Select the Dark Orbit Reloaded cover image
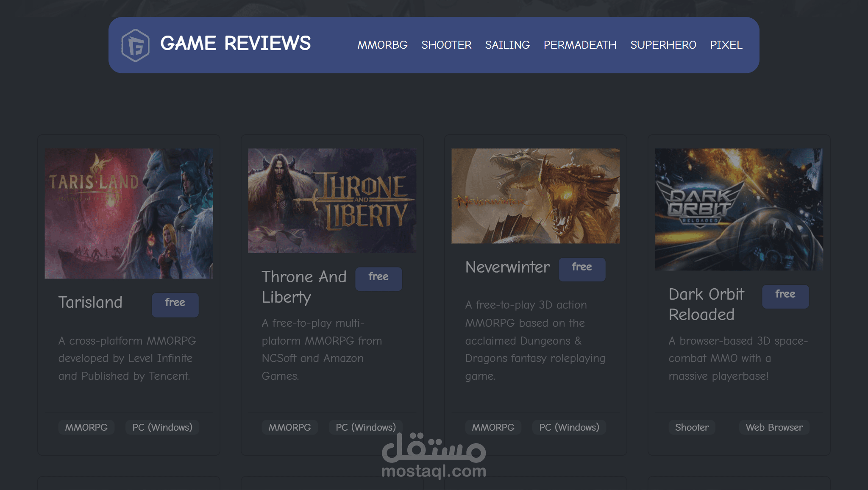868x490 pixels. 739,209
